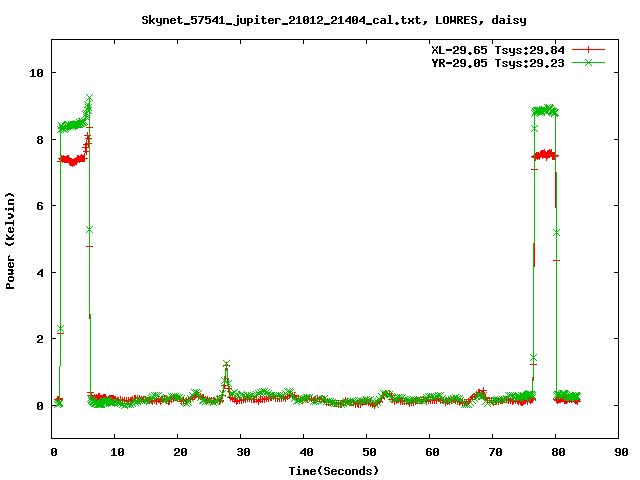Click the x-axis tick label 50
This screenshot has width=640, height=480.
(369, 452)
